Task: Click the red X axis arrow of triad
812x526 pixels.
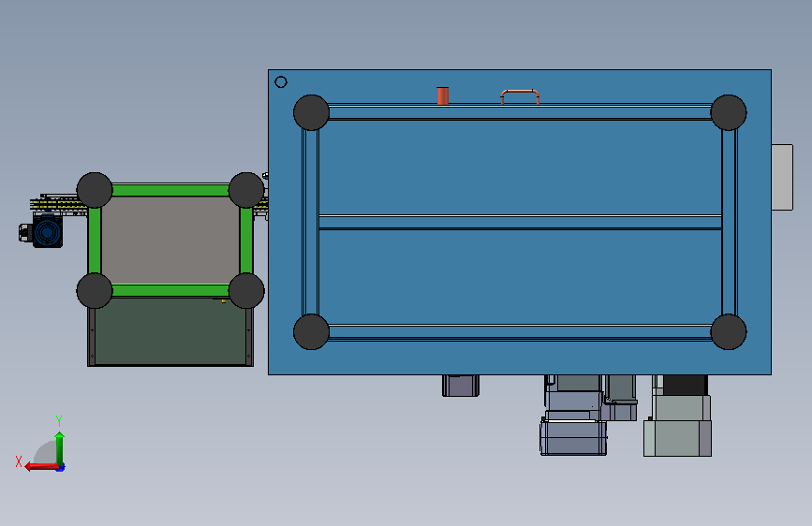Action: click(41, 467)
